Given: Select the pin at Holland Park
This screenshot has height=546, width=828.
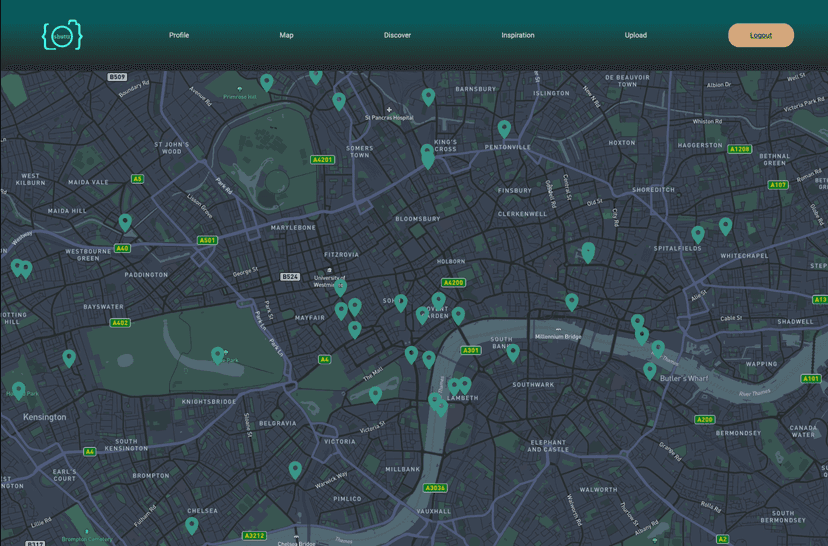Looking at the screenshot, I should (18, 391).
